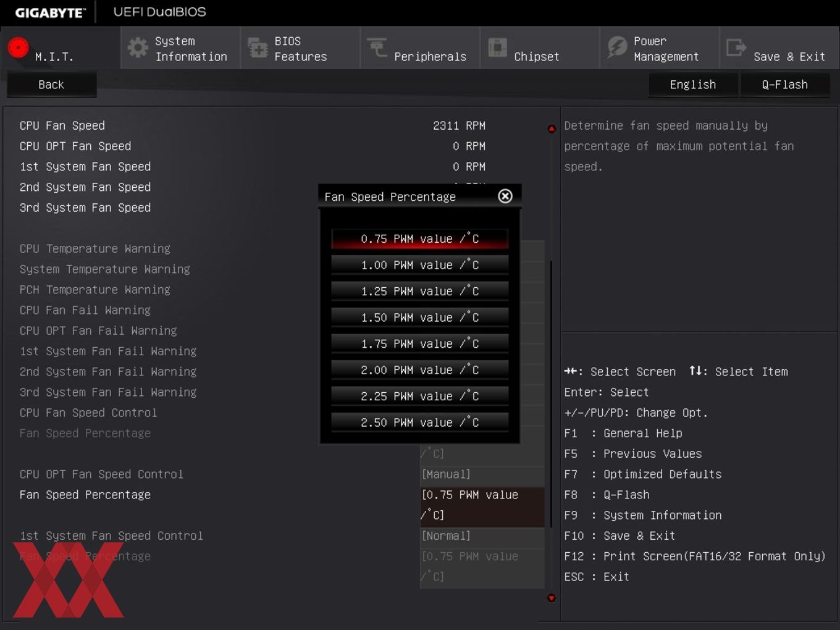The width and height of the screenshot is (840, 630).
Task: Click the scroll up red arrow
Action: pos(552,128)
